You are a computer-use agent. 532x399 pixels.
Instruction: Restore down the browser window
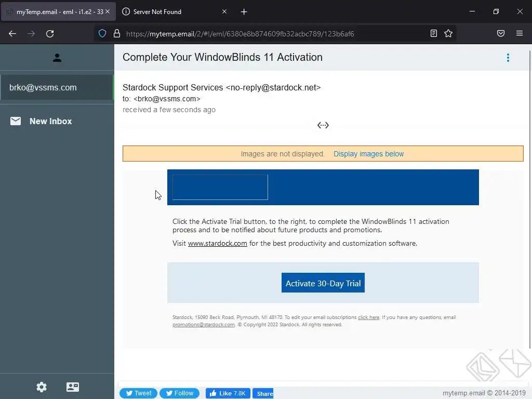click(496, 11)
